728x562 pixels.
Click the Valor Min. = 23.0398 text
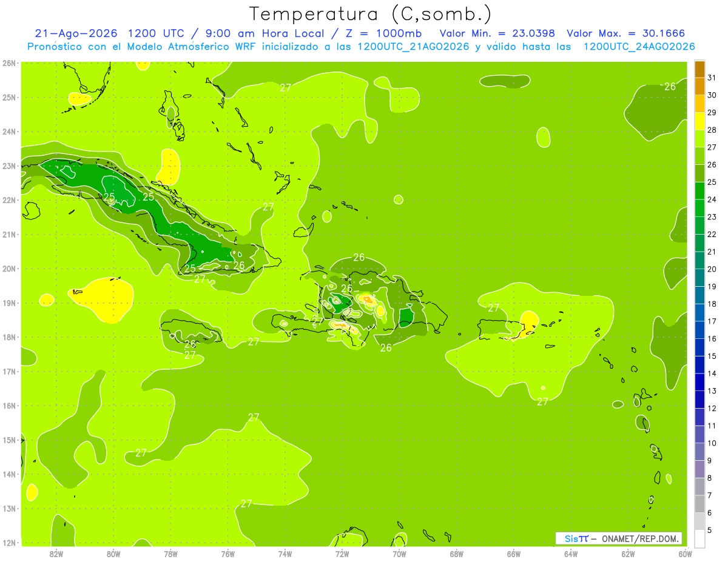point(497,33)
